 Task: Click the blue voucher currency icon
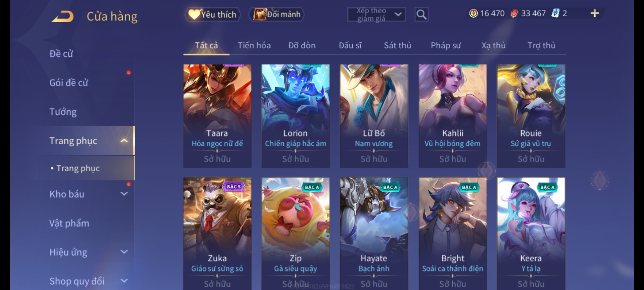tap(555, 13)
